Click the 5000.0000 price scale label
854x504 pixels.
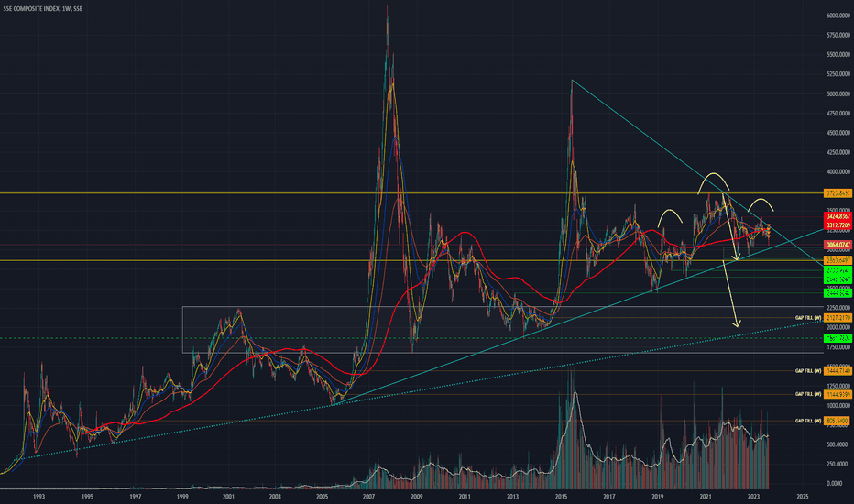point(838,93)
